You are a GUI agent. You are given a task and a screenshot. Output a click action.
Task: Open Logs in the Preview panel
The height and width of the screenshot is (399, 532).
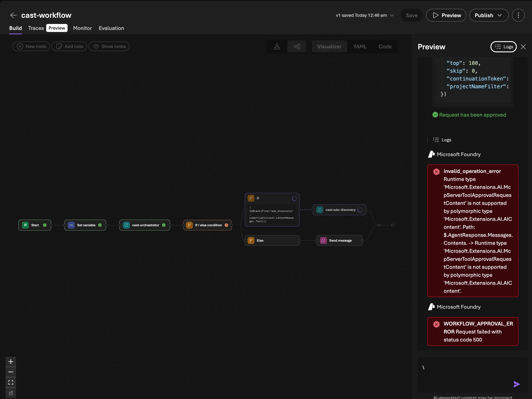pos(503,47)
